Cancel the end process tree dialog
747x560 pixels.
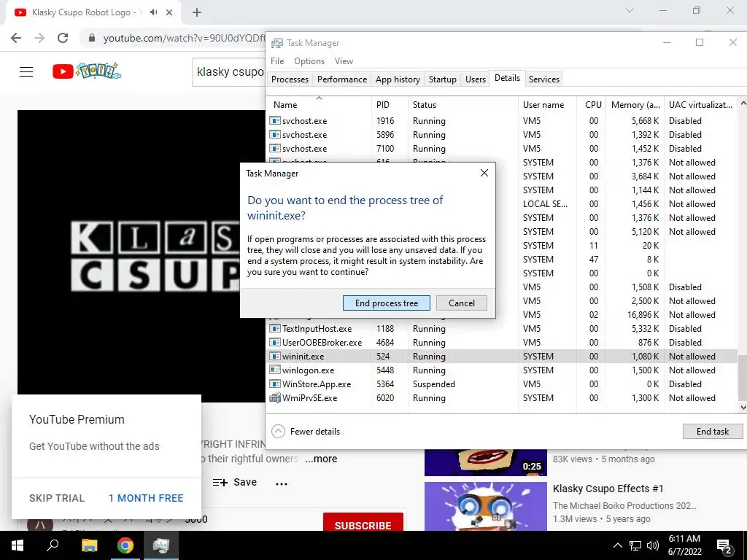click(461, 303)
